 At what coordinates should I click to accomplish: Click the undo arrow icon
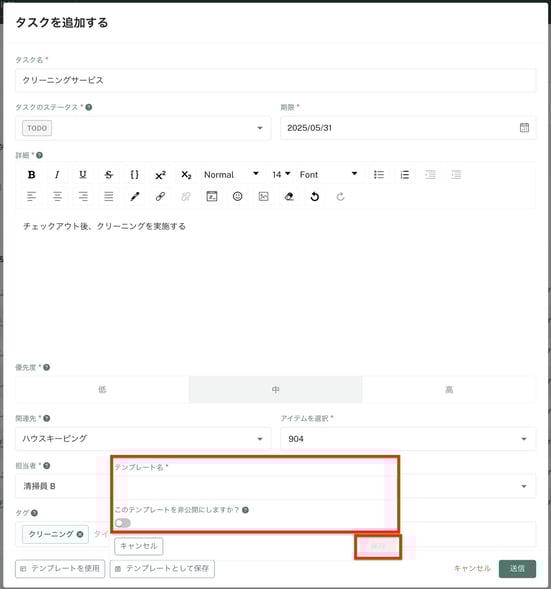(315, 196)
